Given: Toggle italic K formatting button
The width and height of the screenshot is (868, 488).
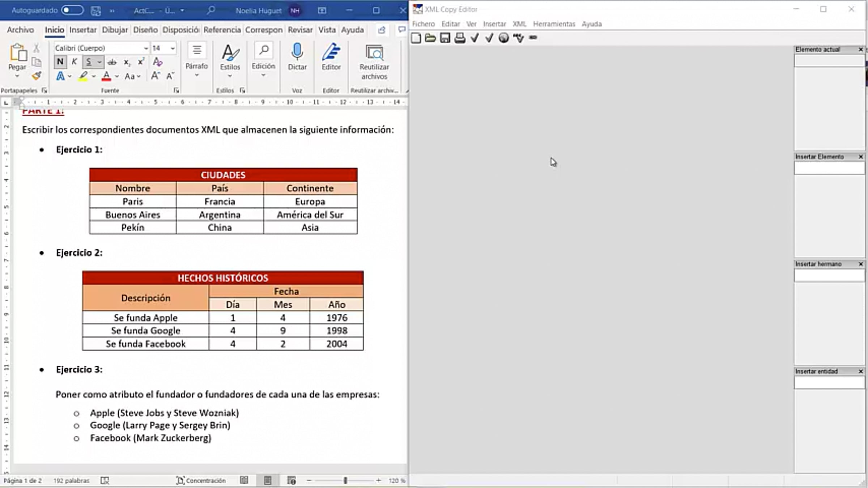Looking at the screenshot, I should point(74,62).
